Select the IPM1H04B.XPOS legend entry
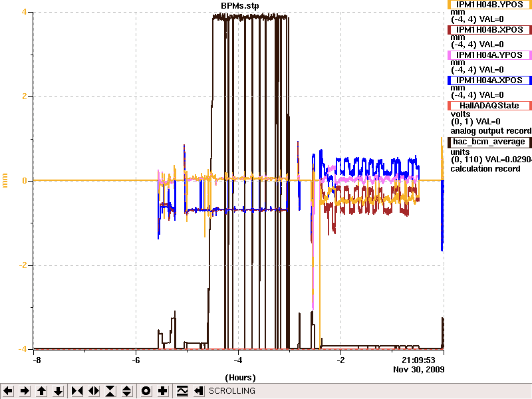 [489, 30]
